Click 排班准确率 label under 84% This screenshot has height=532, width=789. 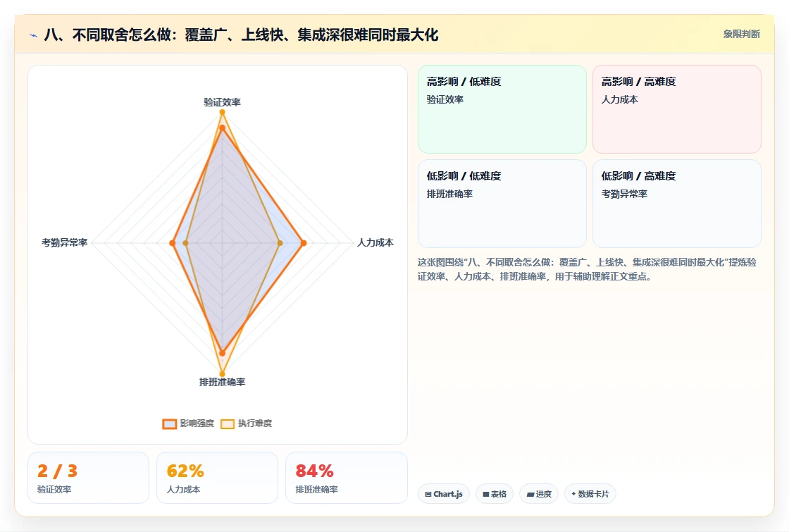[316, 489]
